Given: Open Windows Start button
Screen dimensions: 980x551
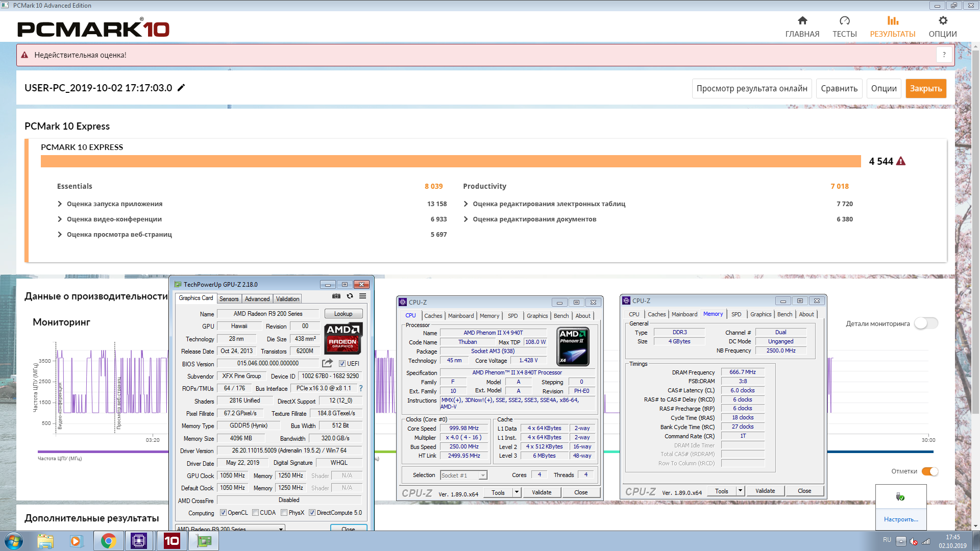Looking at the screenshot, I should tap(14, 541).
